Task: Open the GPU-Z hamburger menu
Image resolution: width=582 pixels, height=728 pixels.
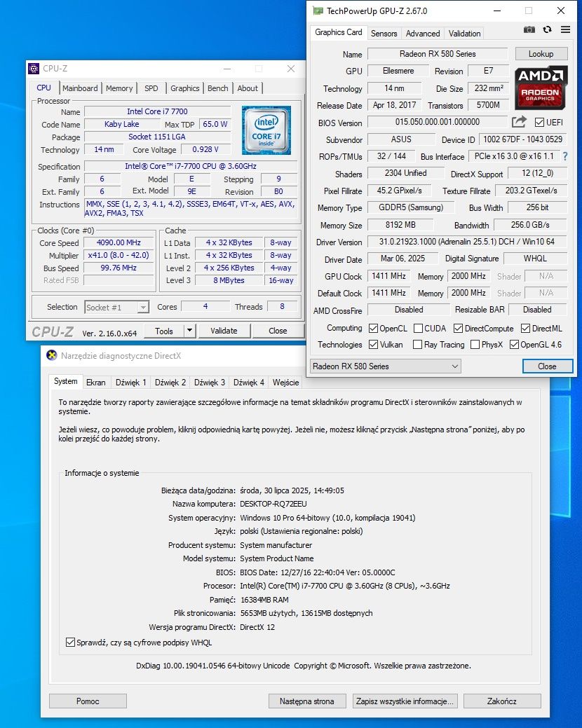Action: (565, 29)
